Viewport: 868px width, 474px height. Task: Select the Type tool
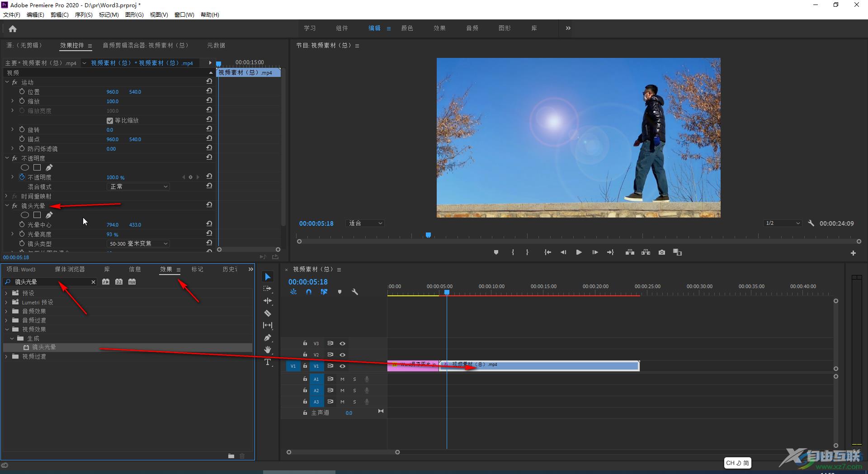pyautogui.click(x=268, y=362)
